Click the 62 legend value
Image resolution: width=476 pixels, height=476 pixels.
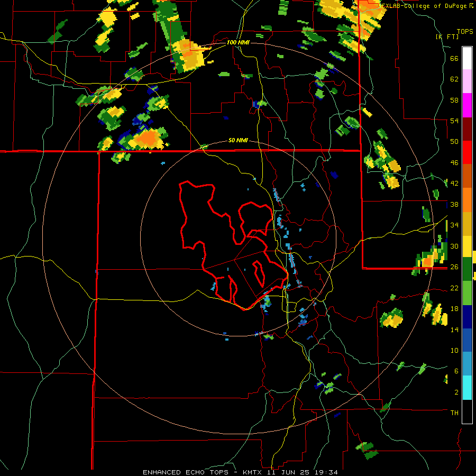pyautogui.click(x=454, y=79)
